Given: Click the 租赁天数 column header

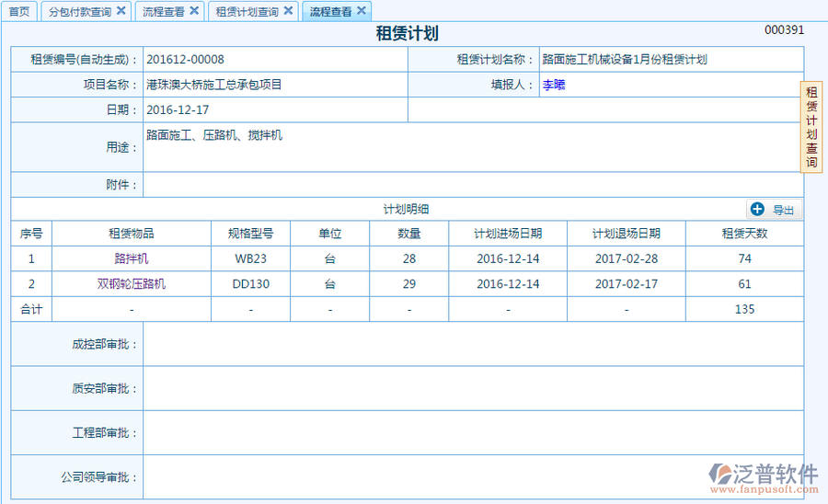Looking at the screenshot, I should tap(744, 234).
